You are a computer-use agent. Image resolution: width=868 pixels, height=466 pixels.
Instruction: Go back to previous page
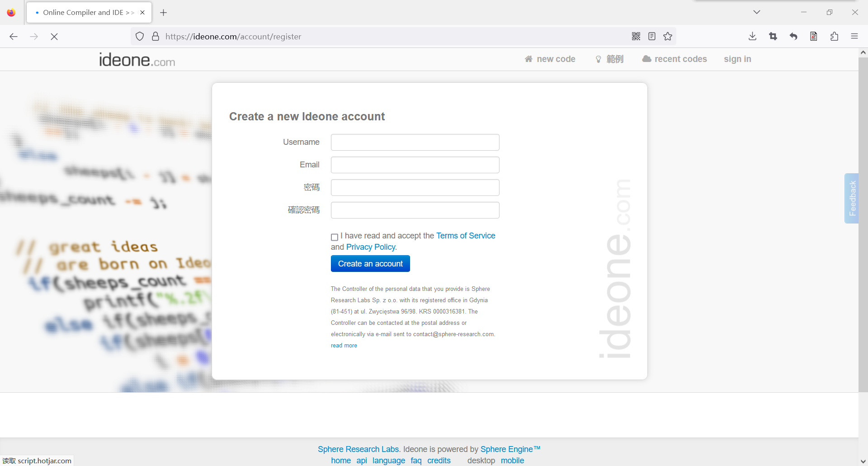click(x=14, y=36)
